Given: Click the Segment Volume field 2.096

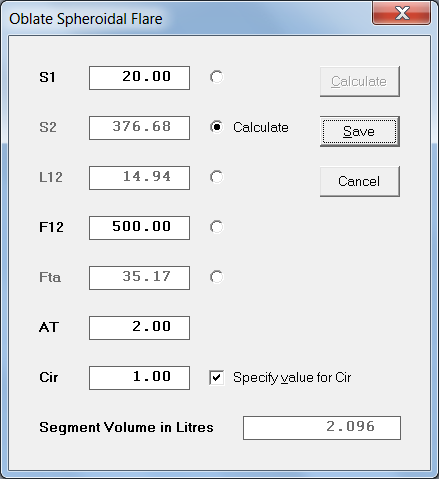Looking at the screenshot, I should click(322, 428).
